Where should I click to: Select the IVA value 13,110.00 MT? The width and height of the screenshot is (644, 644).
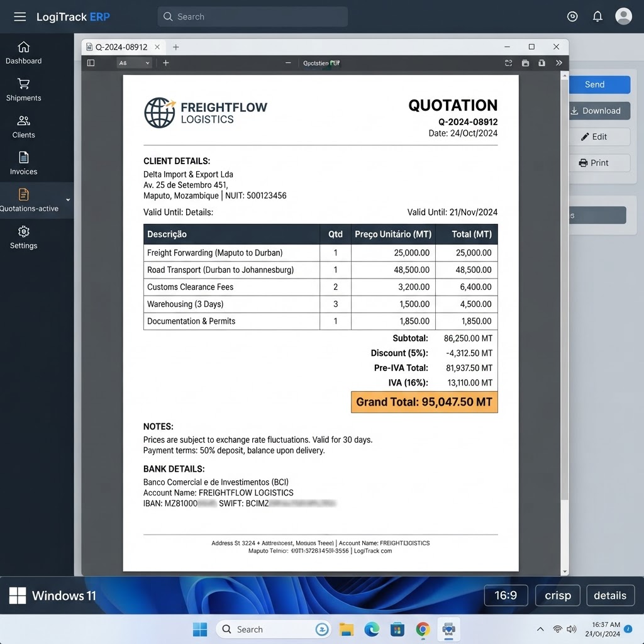click(470, 383)
